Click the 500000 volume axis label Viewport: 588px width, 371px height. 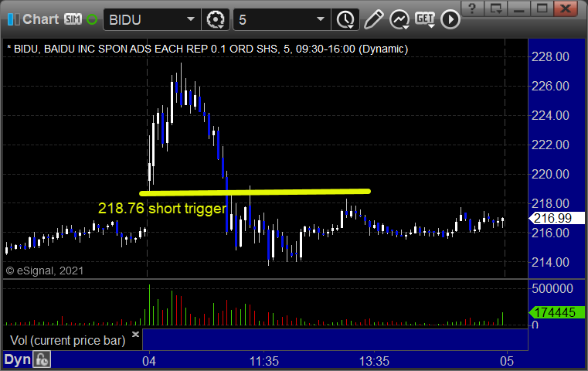tap(552, 288)
